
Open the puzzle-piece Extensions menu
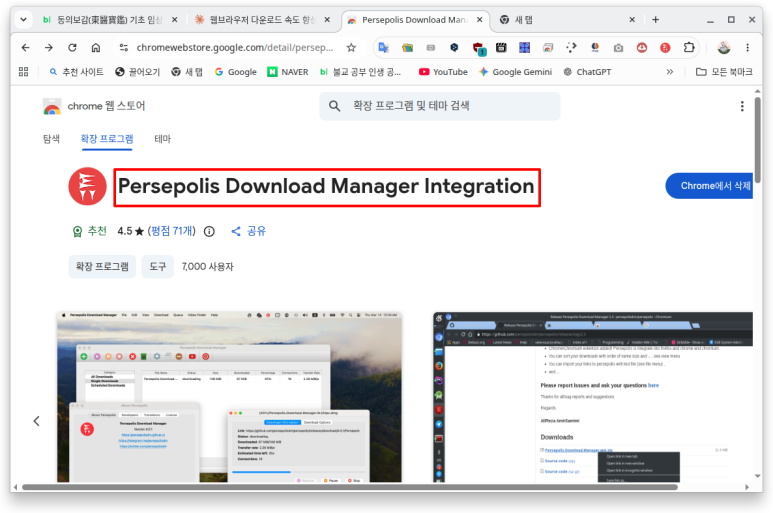click(x=689, y=47)
